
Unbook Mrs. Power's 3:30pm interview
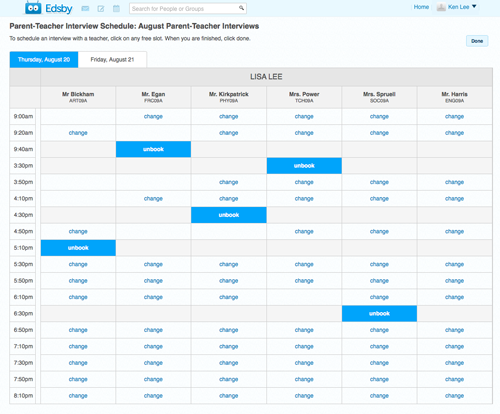coord(304,166)
